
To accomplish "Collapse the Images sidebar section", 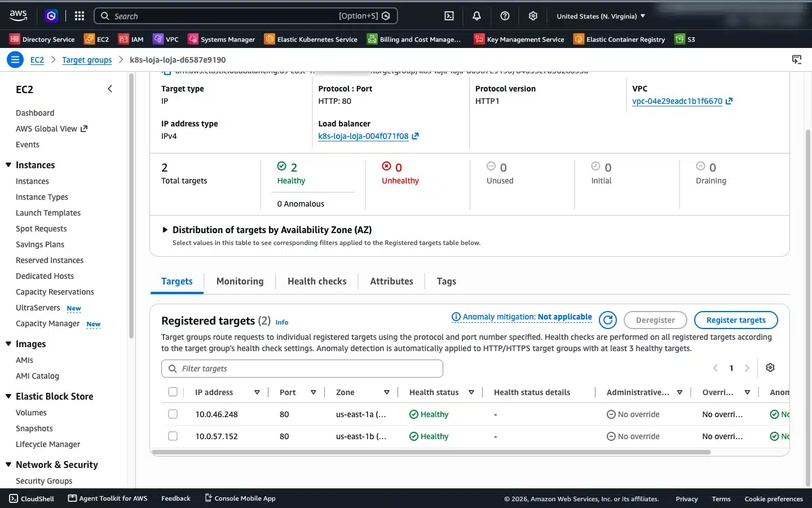I will [8, 344].
